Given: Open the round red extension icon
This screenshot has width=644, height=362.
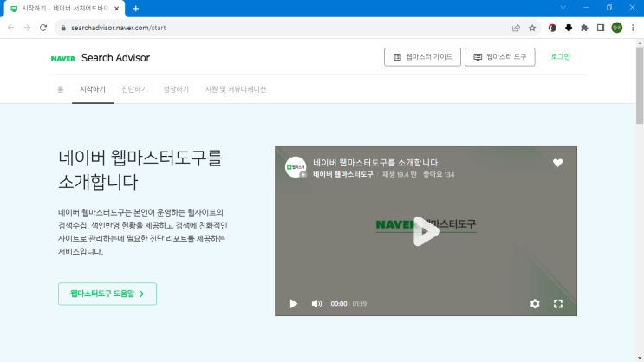Looking at the screenshot, I should pos(552,28).
